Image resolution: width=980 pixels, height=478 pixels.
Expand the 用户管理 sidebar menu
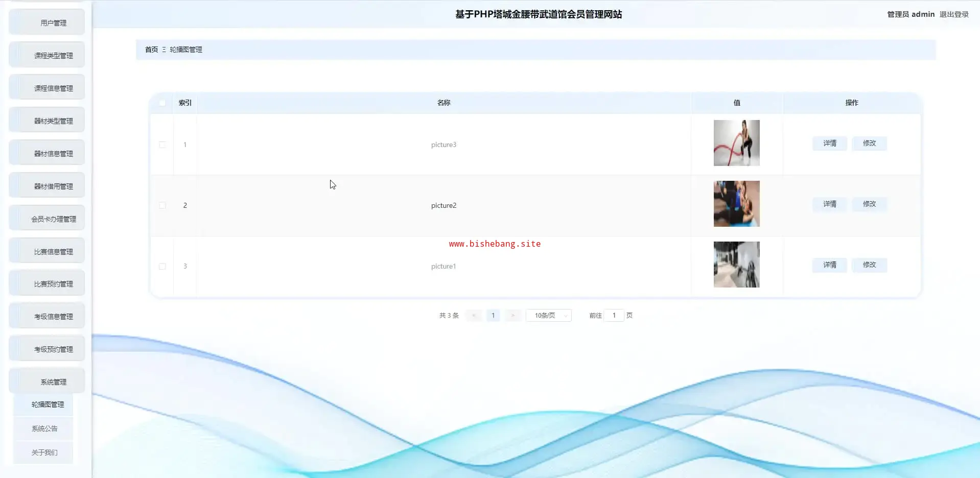(x=53, y=23)
